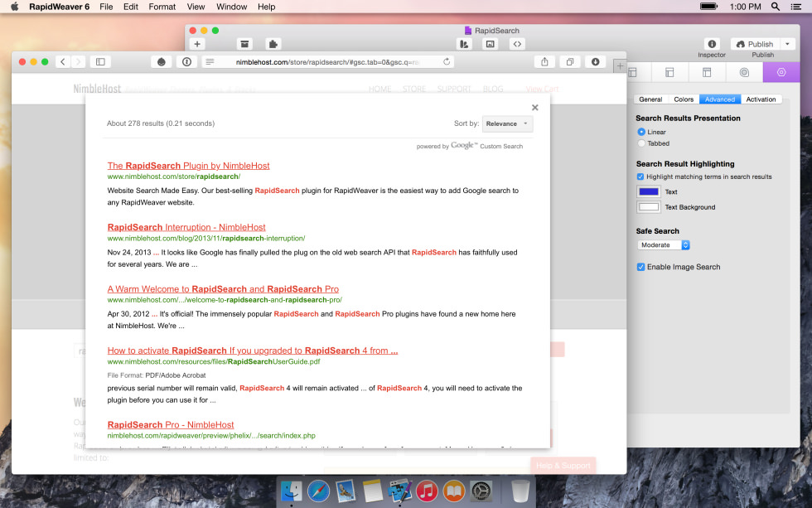Viewport: 812px width, 508px height.
Task: Open the Format menu
Action: (x=162, y=7)
